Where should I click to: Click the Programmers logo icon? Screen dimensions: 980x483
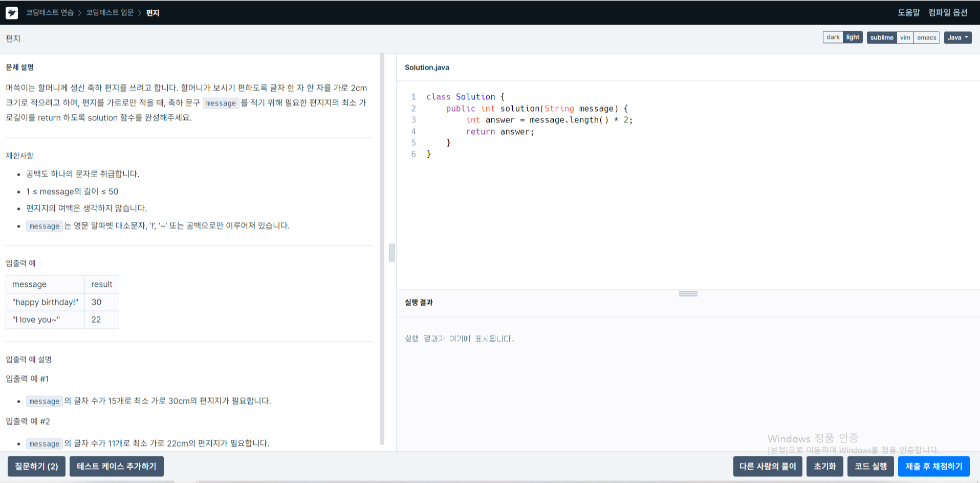(11, 12)
